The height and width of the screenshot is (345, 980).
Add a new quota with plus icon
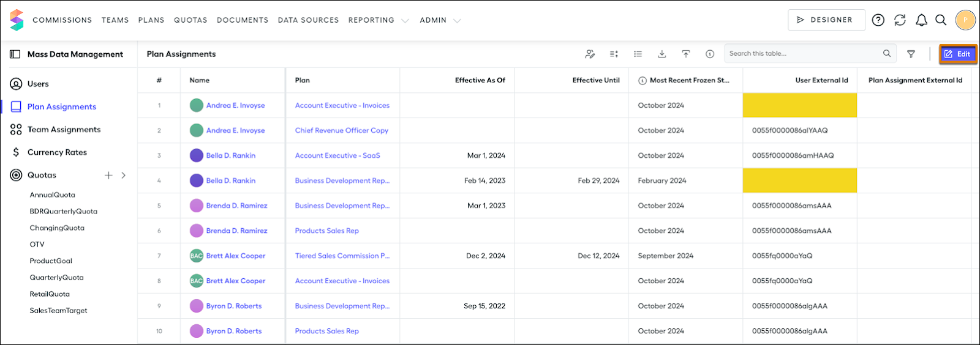tap(108, 175)
